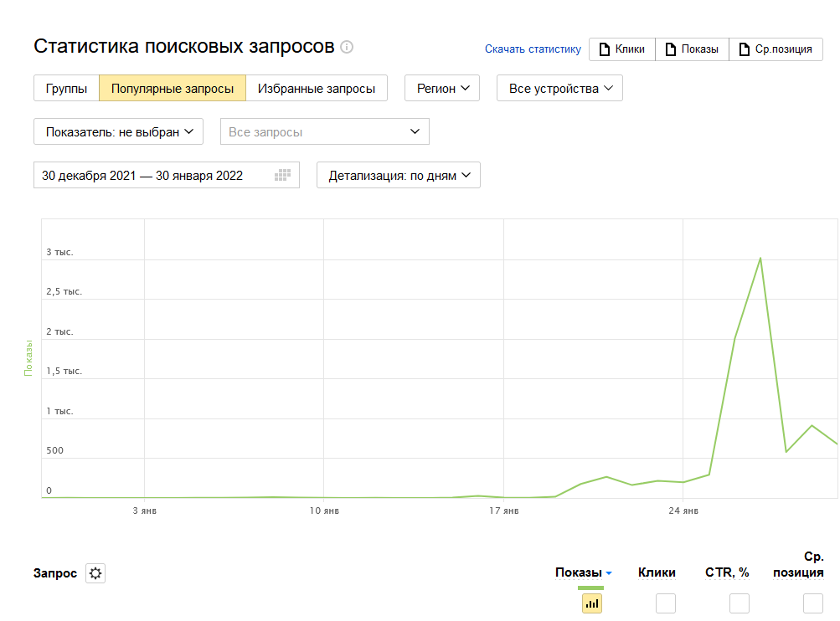Click the info icon next to the page title
Screen dimensions: 840x621
click(x=347, y=47)
